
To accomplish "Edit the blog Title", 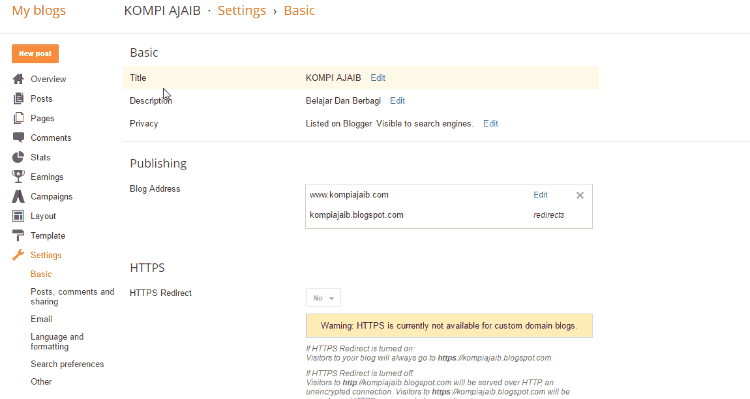I will tap(378, 78).
